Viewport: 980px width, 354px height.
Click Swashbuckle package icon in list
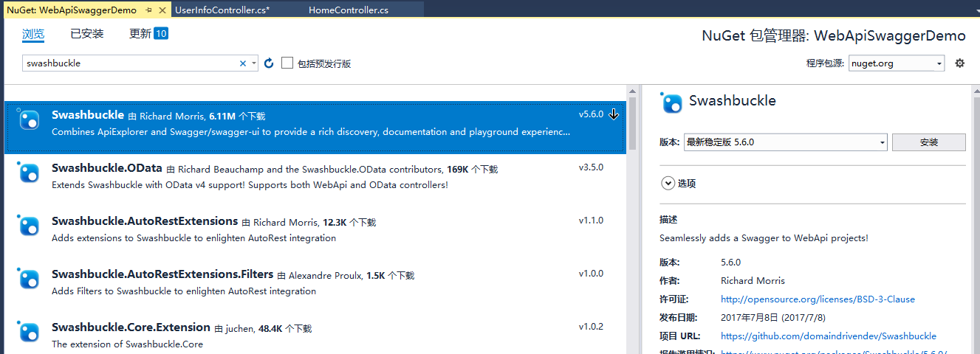click(28, 120)
